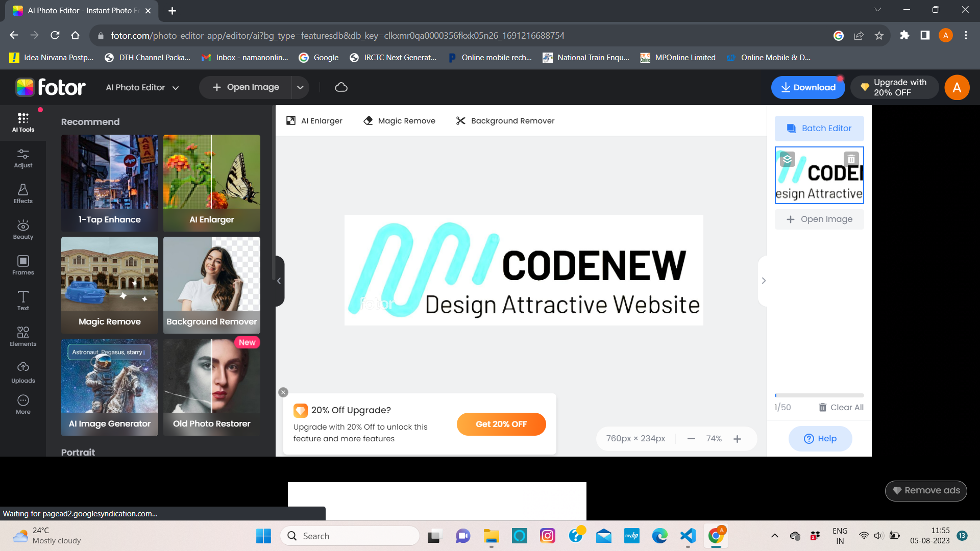Delete image thumbnail with trash icon
The image size is (980, 551).
coord(851,159)
